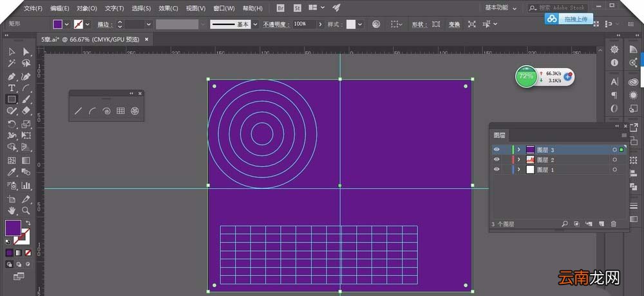644x296 pixels.
Task: Select the Type tool
Action: 12,88
